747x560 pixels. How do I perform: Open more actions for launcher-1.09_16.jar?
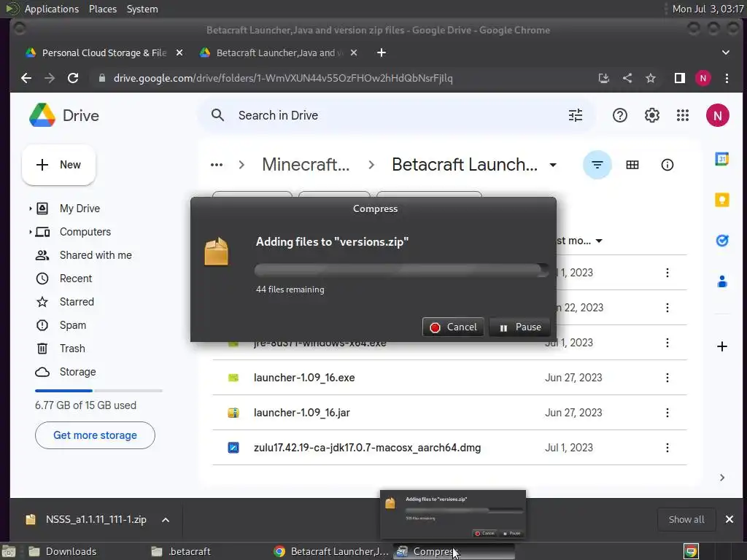(667, 413)
